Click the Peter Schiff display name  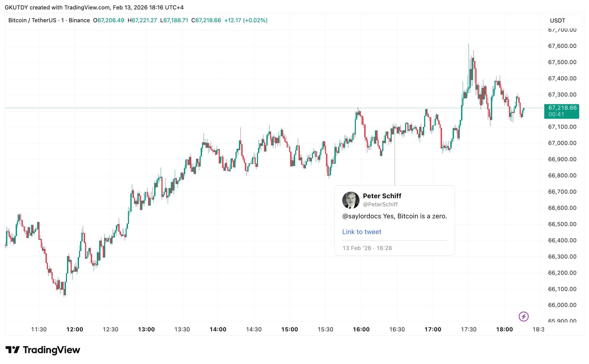pos(382,196)
